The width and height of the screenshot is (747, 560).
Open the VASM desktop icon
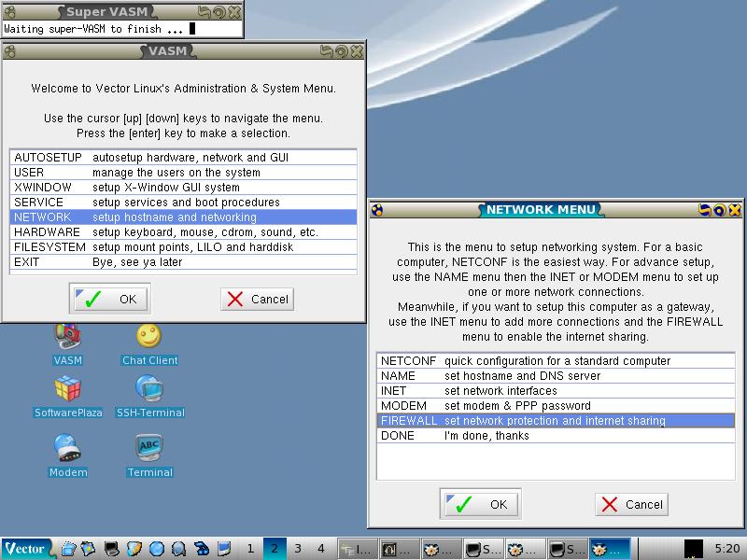[68, 339]
